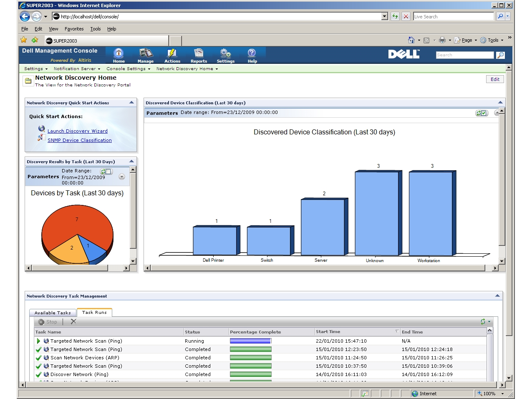
Task: Click the Manage toolbar icon
Action: (x=146, y=55)
